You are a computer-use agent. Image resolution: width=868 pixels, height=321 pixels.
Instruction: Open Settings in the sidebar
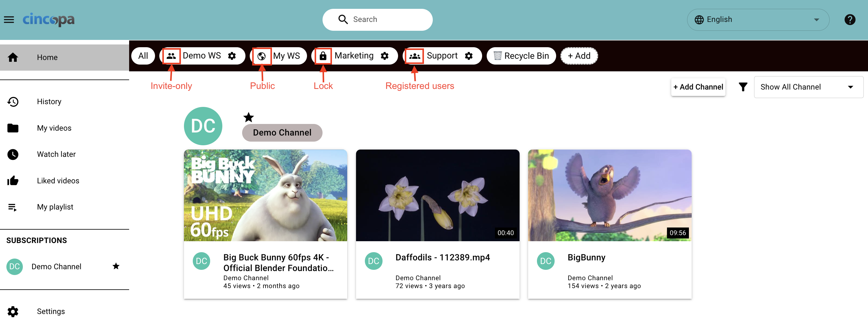(51, 311)
